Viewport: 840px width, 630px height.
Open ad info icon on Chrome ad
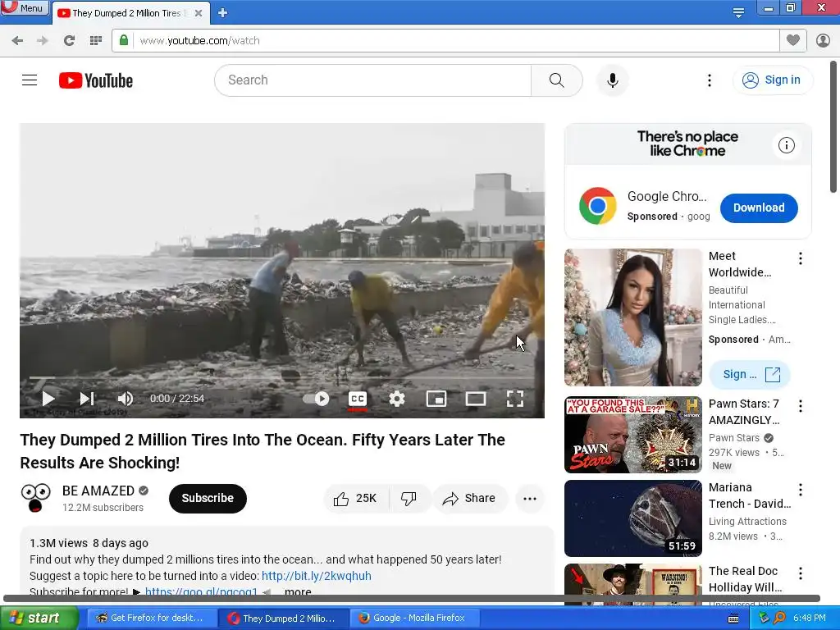tap(787, 145)
